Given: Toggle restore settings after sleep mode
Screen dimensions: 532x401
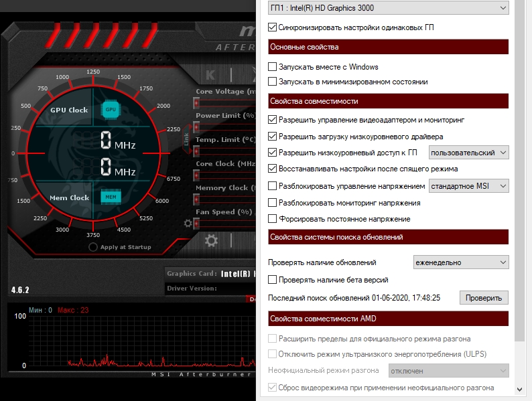Looking at the screenshot, I should click(272, 169).
